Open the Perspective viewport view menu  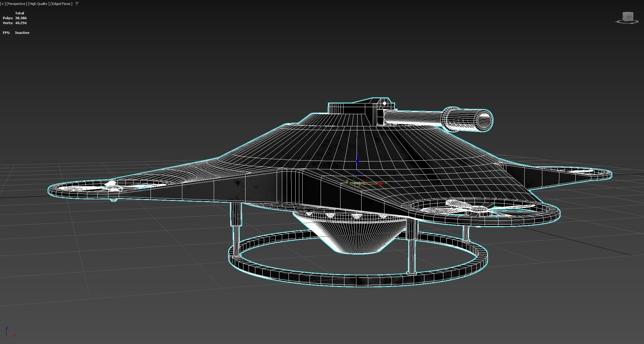[x=16, y=4]
